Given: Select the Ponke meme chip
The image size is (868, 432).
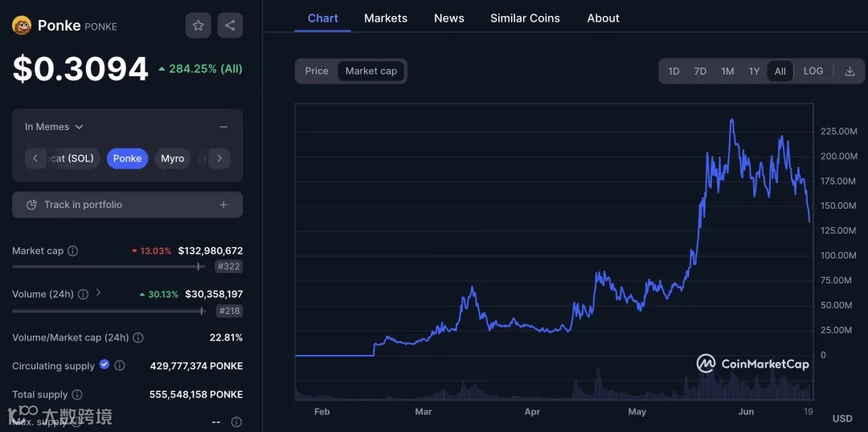Looking at the screenshot, I should 127,159.
